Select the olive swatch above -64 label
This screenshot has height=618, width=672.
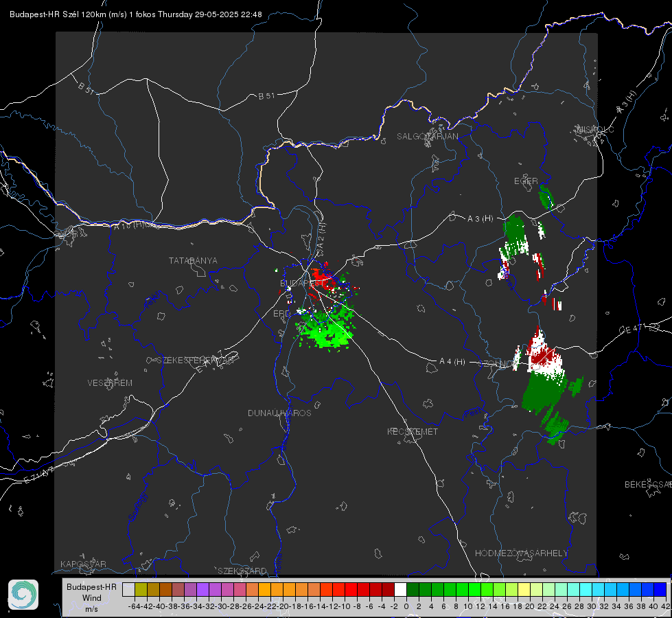141,589
